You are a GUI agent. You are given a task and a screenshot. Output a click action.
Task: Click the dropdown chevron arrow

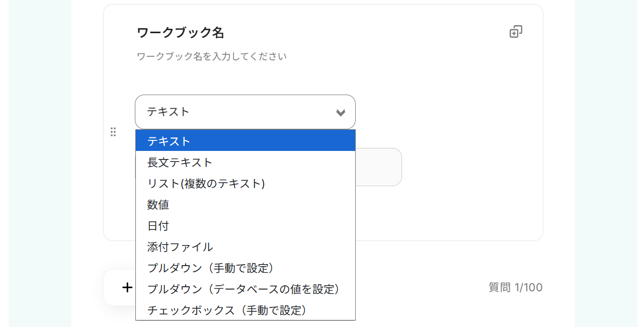[341, 112]
